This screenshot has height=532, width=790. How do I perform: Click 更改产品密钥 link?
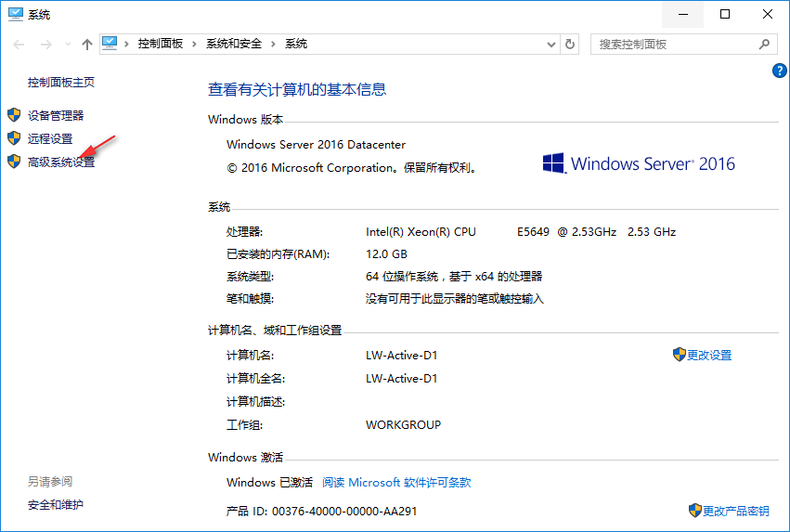(735, 511)
